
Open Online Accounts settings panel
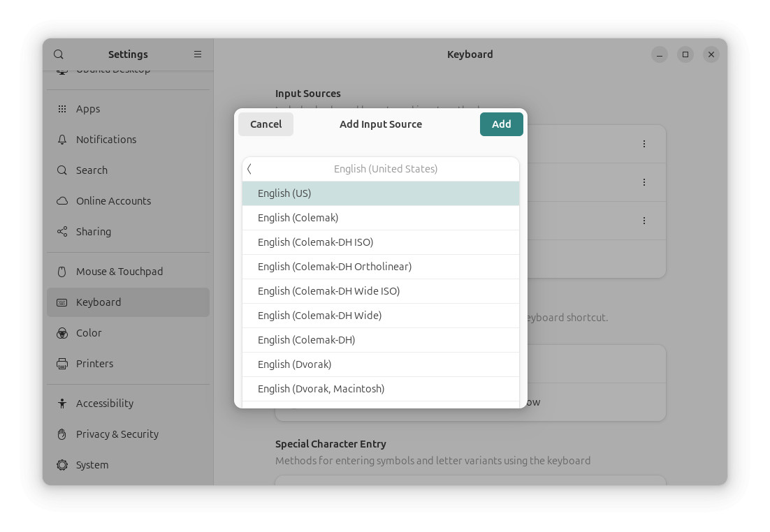coord(128,201)
